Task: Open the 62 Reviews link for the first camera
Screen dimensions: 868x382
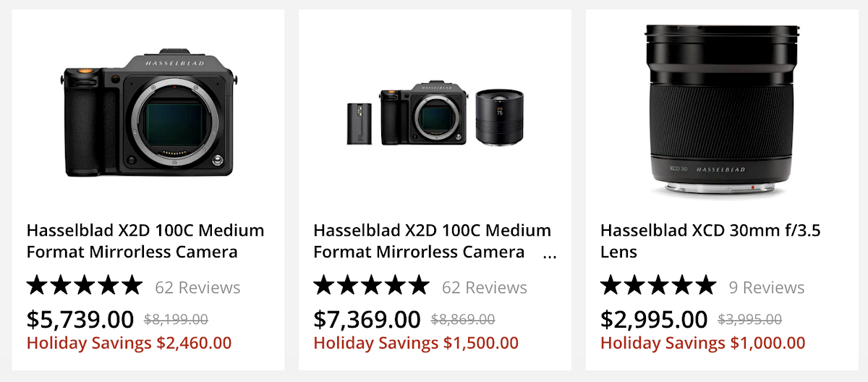Action: [x=197, y=287]
